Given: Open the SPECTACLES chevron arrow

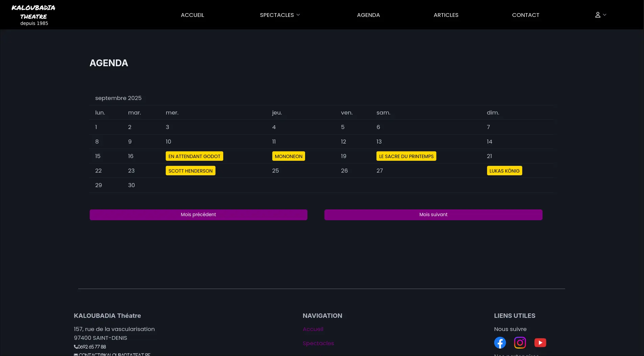Looking at the screenshot, I should click(x=298, y=15).
